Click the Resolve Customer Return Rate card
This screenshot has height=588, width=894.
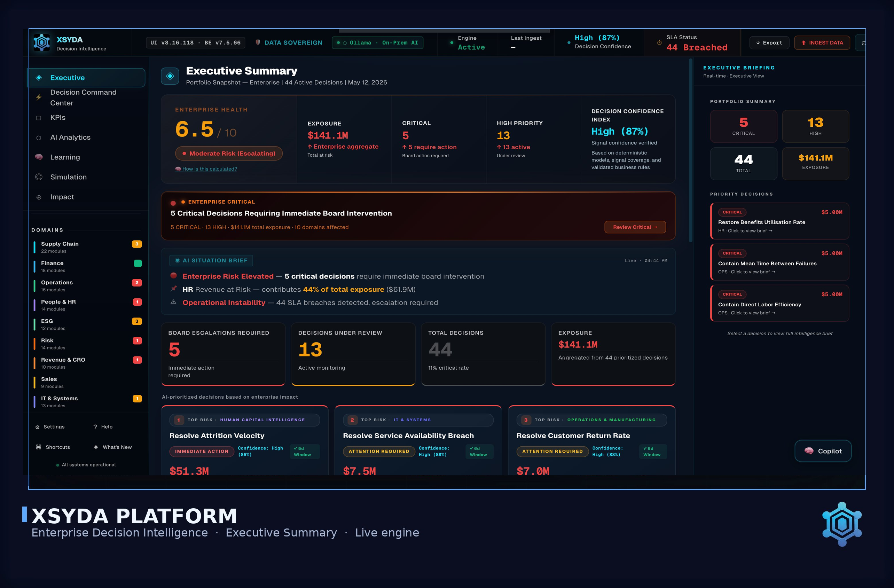(x=591, y=440)
